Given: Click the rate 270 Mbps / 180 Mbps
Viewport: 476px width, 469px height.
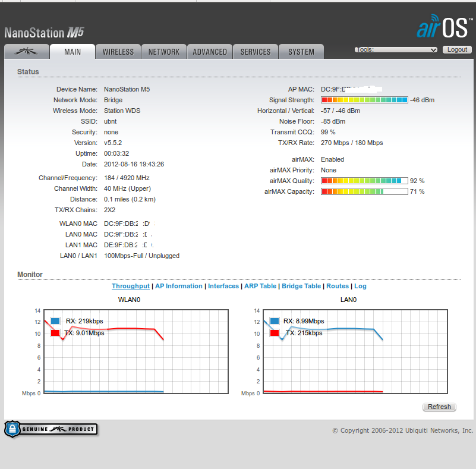Looking at the screenshot, I should tap(352, 143).
